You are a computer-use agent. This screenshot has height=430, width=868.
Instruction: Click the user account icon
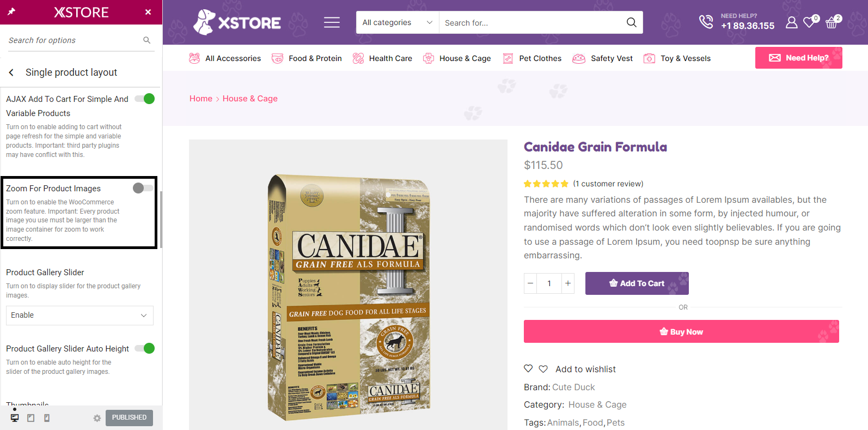(791, 22)
